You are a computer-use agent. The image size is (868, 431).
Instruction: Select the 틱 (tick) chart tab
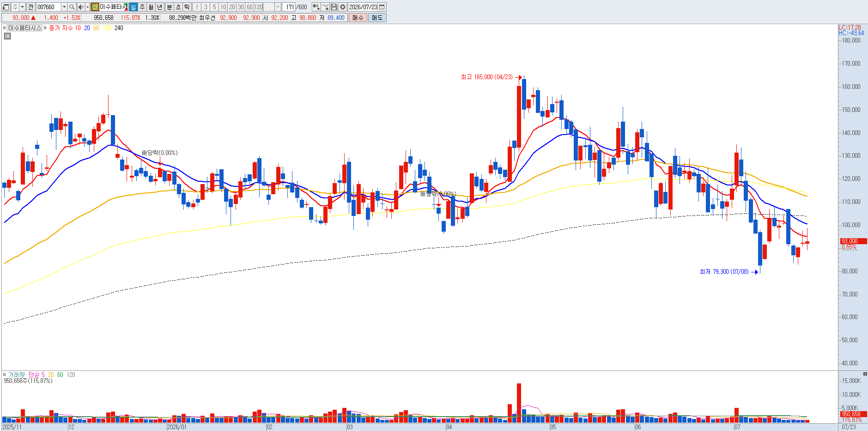tap(187, 7)
